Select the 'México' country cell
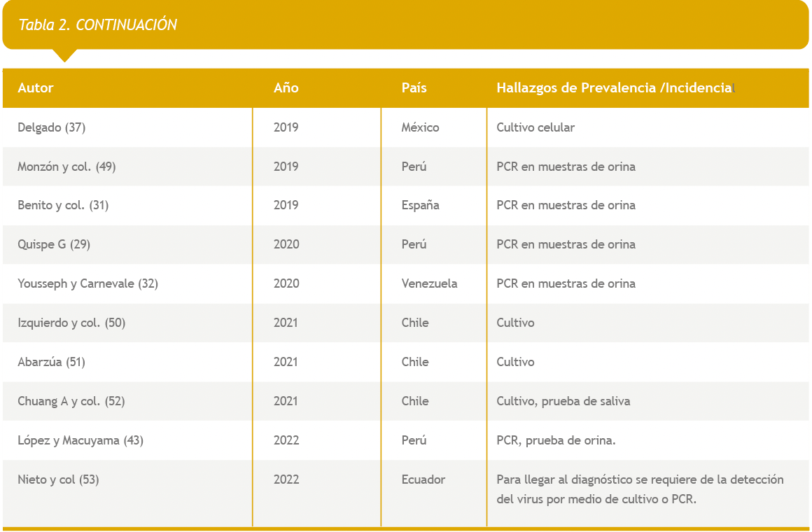 click(x=420, y=127)
